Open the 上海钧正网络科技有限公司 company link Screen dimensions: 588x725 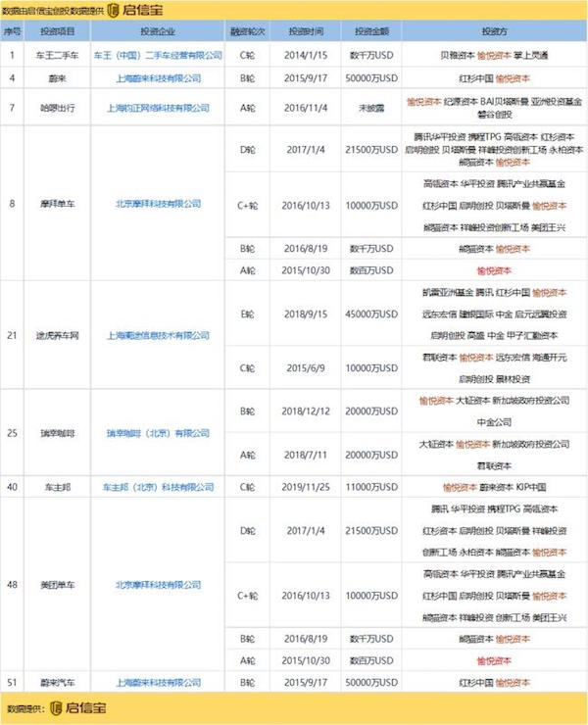158,108
